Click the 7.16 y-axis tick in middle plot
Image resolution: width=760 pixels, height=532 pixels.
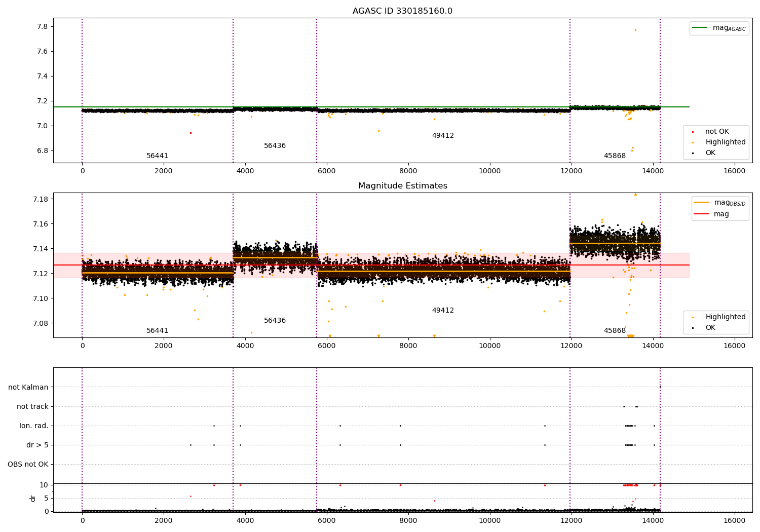[x=41, y=224]
